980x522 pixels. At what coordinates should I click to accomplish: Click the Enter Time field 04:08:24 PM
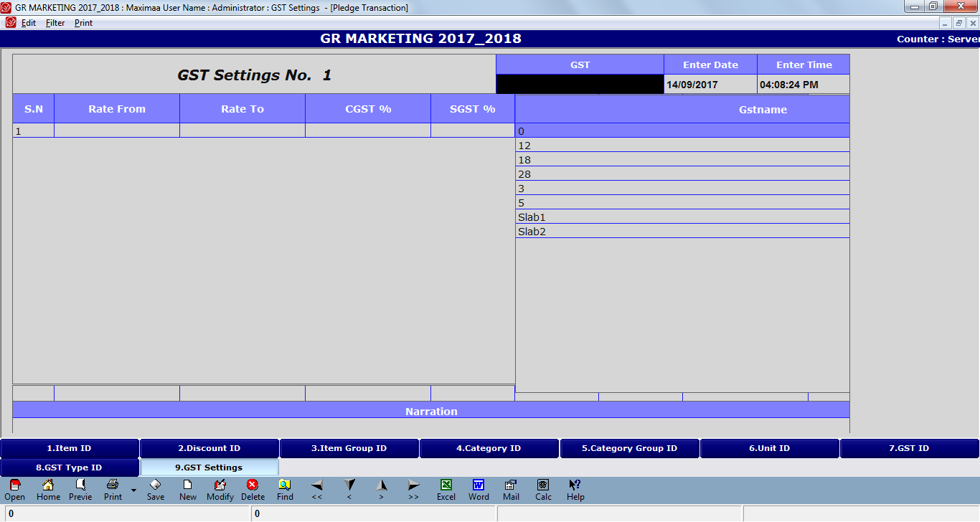pos(804,84)
